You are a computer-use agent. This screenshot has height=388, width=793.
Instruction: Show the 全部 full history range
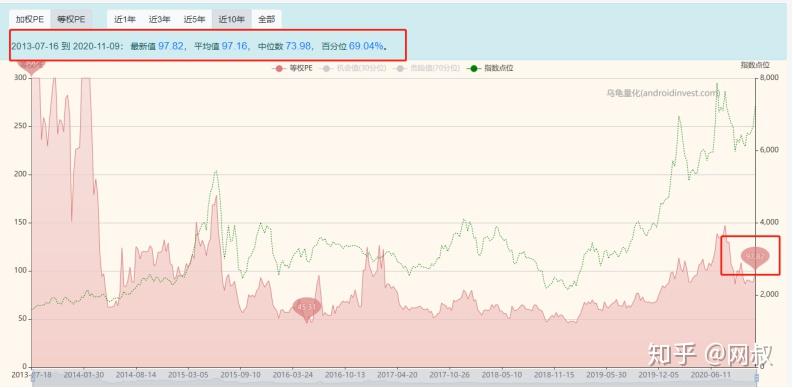pos(267,20)
